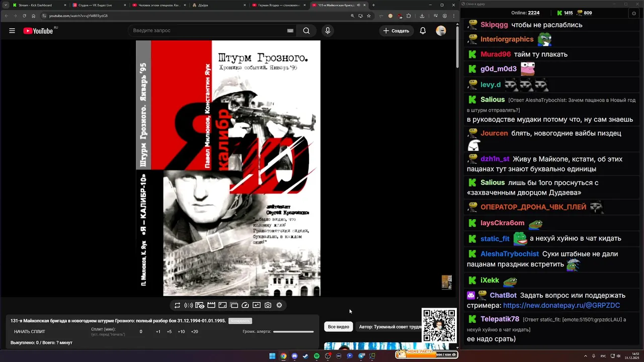
Task: Open a new browser tab
Action: click(x=373, y=5)
